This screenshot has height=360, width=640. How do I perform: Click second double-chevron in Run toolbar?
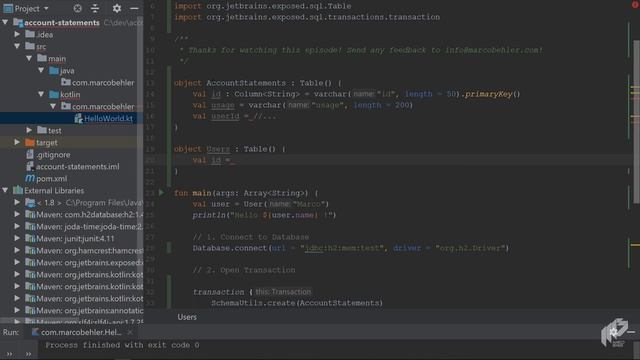point(28,354)
